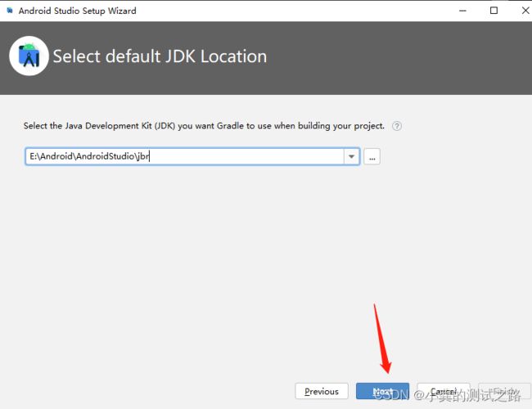Browse for JDK folder with ellipsis button
The height and width of the screenshot is (409, 532).
[x=372, y=156]
